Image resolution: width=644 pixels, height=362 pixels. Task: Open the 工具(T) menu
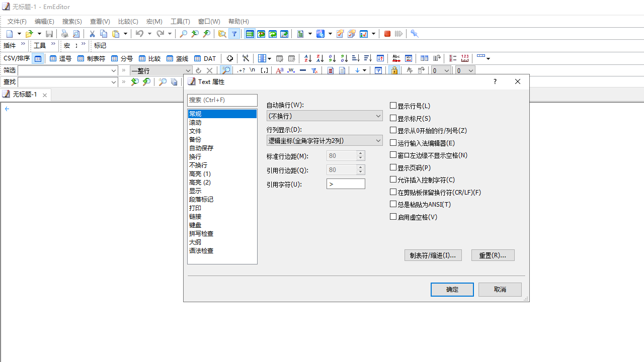[x=180, y=21]
